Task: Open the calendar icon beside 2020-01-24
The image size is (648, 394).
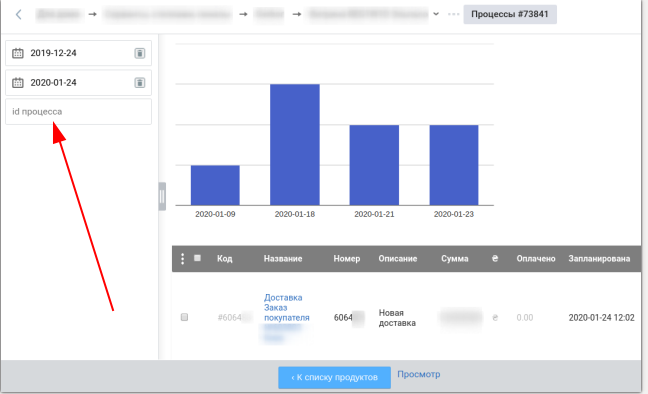Action: point(17,83)
